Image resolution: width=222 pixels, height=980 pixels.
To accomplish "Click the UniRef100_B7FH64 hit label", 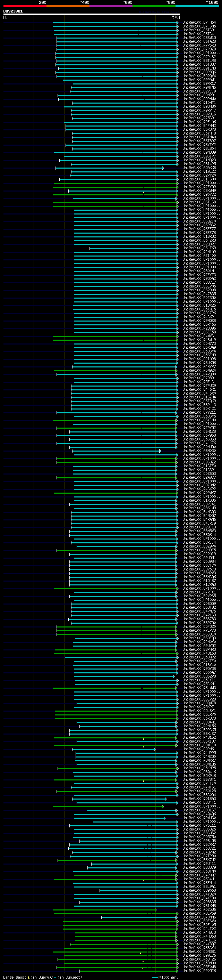I will (x=199, y=23).
